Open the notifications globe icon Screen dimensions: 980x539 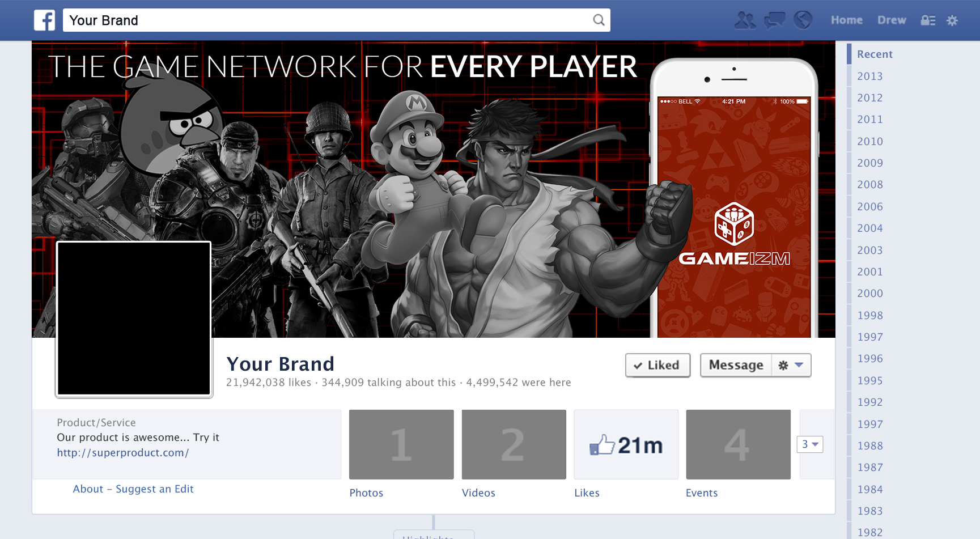(x=803, y=20)
